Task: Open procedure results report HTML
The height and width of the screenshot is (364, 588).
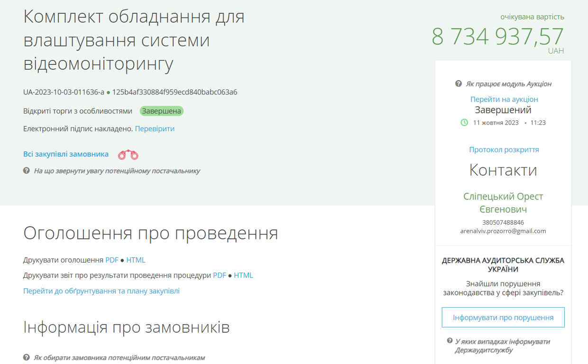Action: [243, 275]
